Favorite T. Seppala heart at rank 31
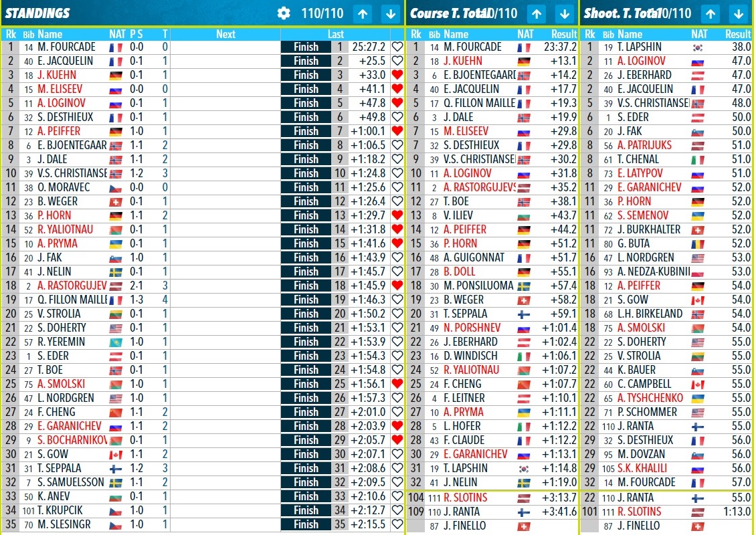Image resolution: width=756 pixels, height=535 pixels. (x=397, y=467)
